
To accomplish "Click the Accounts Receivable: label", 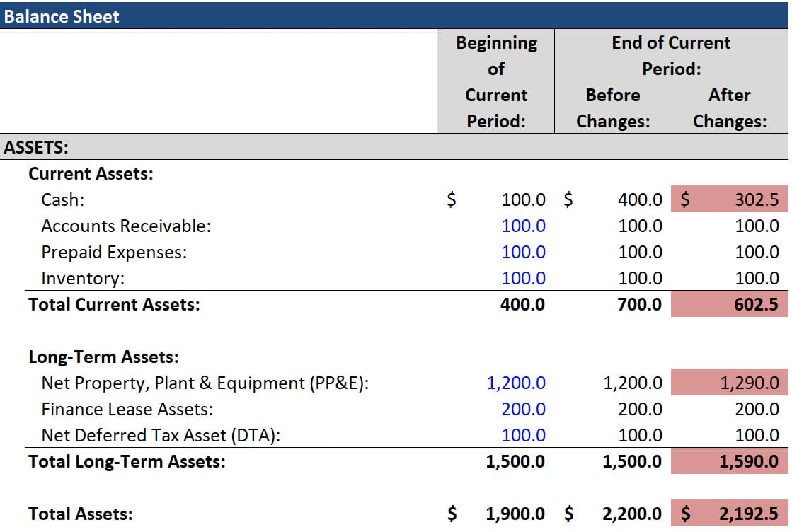I will pos(126,226).
